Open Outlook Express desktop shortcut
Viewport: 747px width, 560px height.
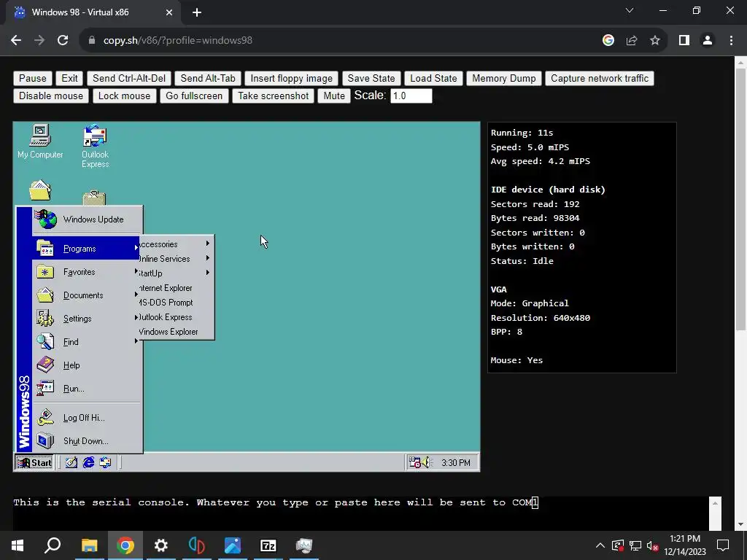tap(95, 146)
